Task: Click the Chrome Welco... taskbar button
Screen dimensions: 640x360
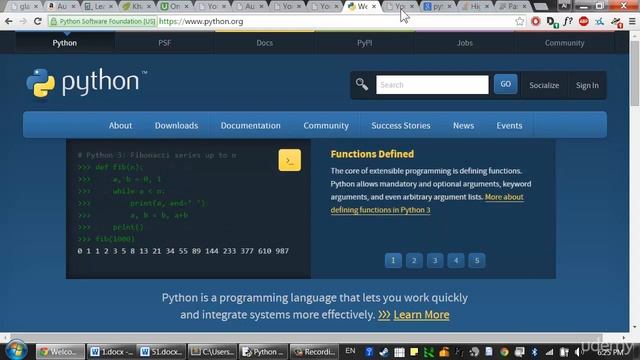Action: (60, 351)
